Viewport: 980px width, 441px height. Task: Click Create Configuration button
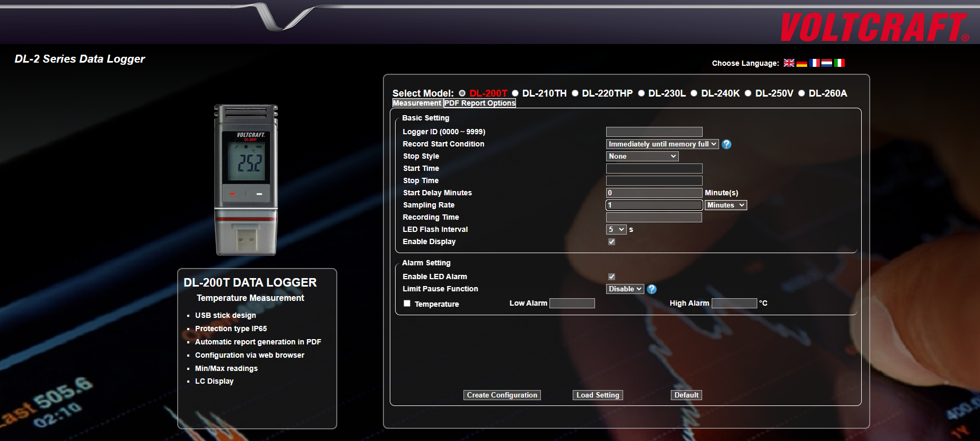click(502, 395)
